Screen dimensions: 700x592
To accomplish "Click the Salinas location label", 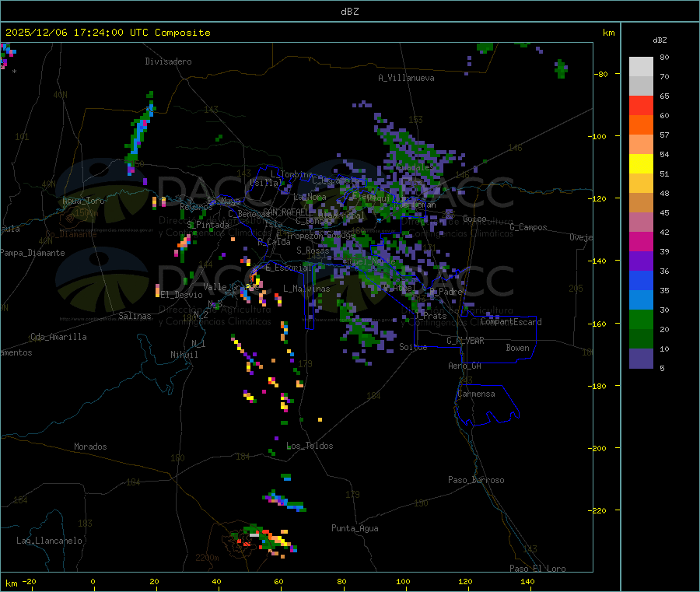I will (135, 316).
